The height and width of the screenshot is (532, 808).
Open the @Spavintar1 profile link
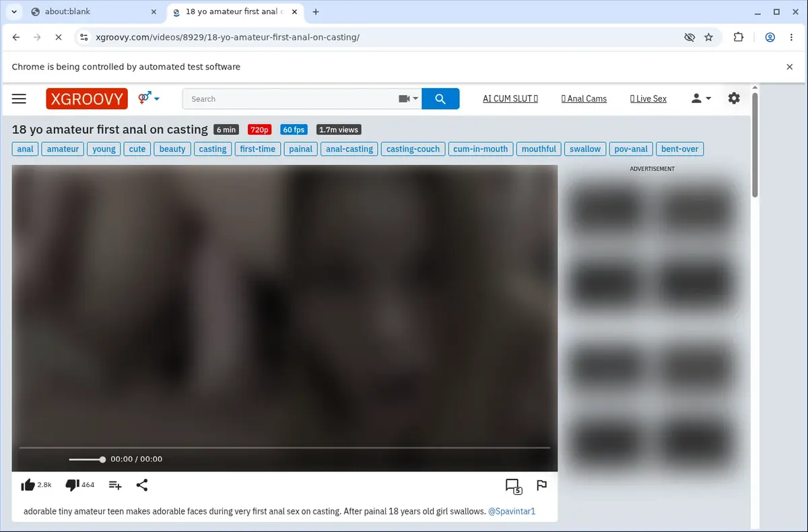click(512, 511)
